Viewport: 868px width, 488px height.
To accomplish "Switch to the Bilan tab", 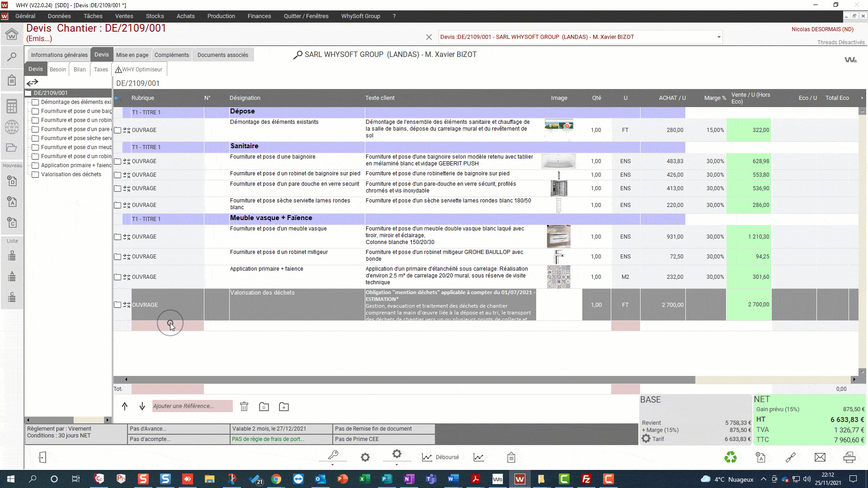I will pos(80,70).
